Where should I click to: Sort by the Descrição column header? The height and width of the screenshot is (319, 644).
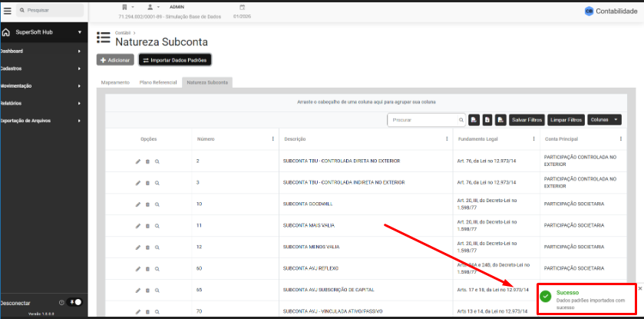295,139
